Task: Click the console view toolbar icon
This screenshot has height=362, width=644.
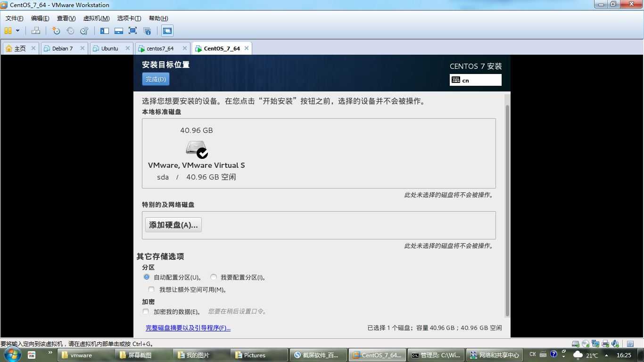Action: pos(167,31)
